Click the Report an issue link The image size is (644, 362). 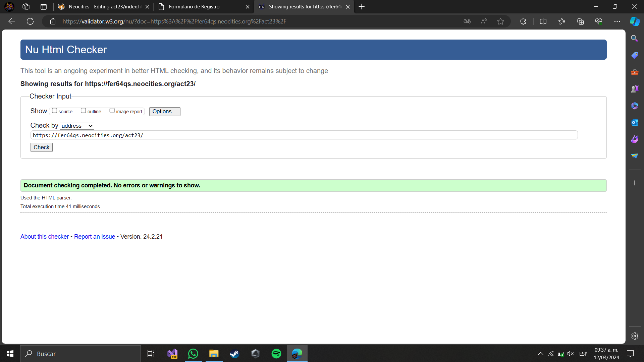[x=95, y=236]
